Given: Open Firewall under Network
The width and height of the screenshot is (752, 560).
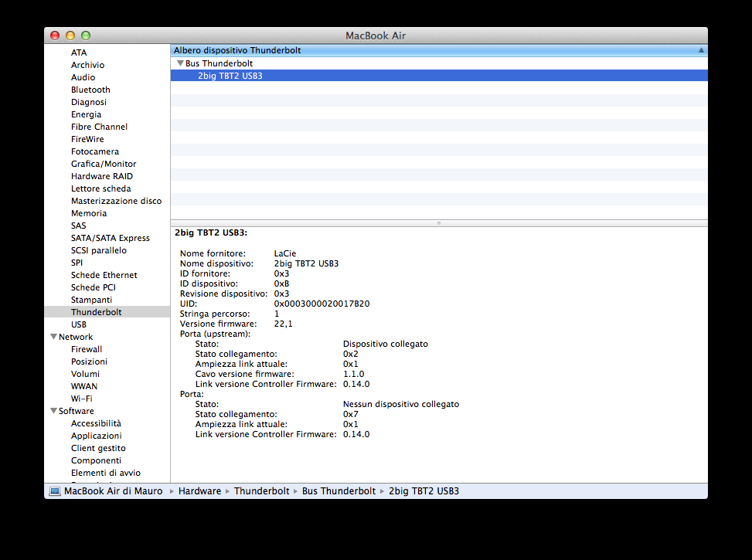Looking at the screenshot, I should click(87, 350).
